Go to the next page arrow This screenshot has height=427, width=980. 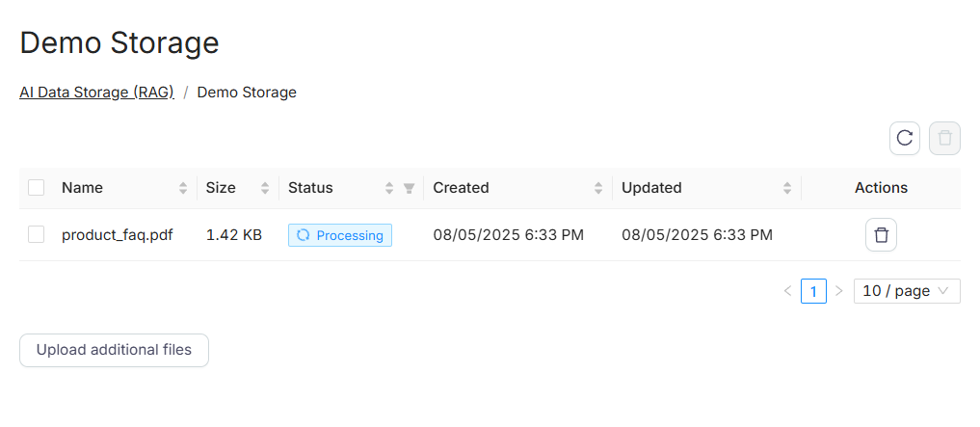pyautogui.click(x=838, y=291)
